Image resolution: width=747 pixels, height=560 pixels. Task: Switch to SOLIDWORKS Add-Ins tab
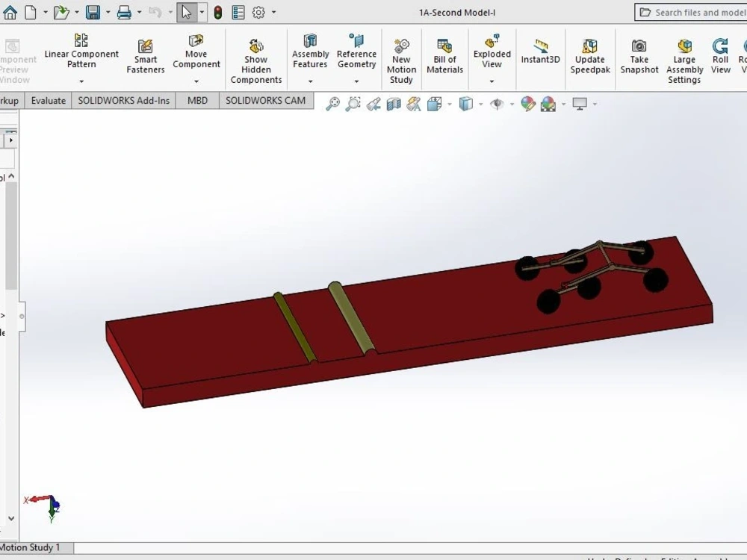click(123, 101)
